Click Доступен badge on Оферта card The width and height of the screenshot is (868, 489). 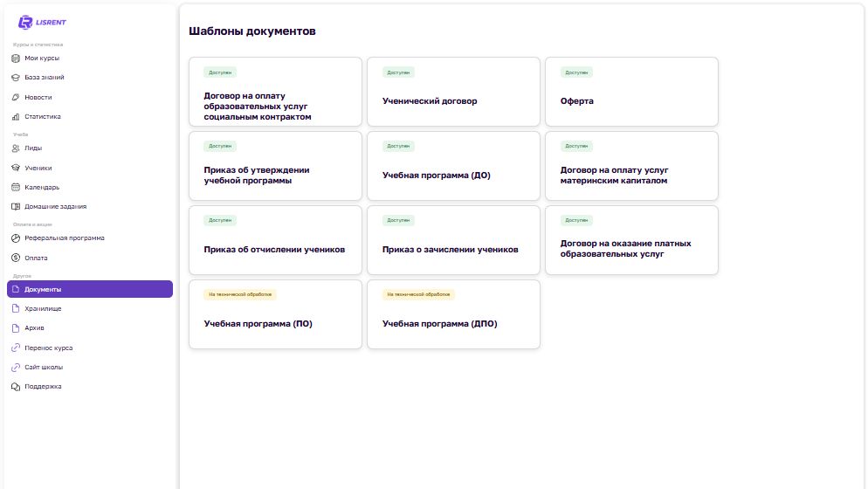point(576,72)
